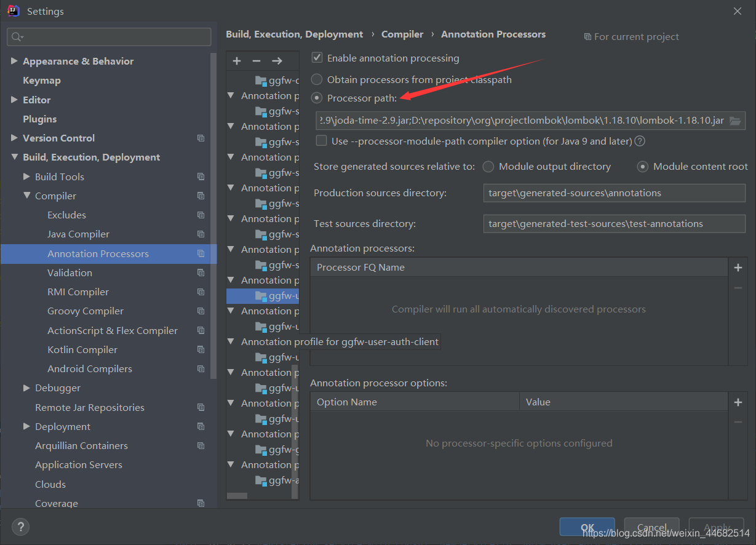This screenshot has width=756, height=545.
Task: Open Plugins settings
Action: click(40, 119)
